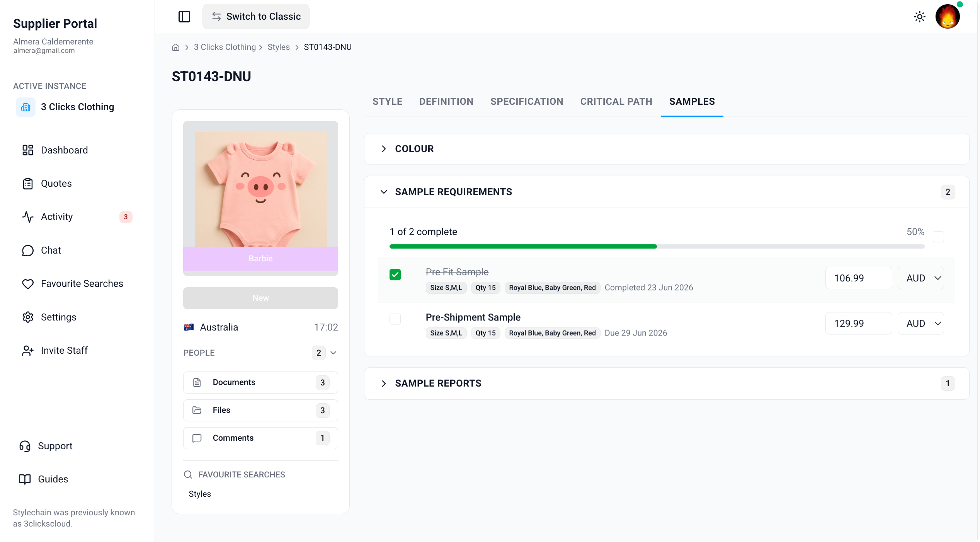
Task: Toggle the sidebar panel icon
Action: 184,17
